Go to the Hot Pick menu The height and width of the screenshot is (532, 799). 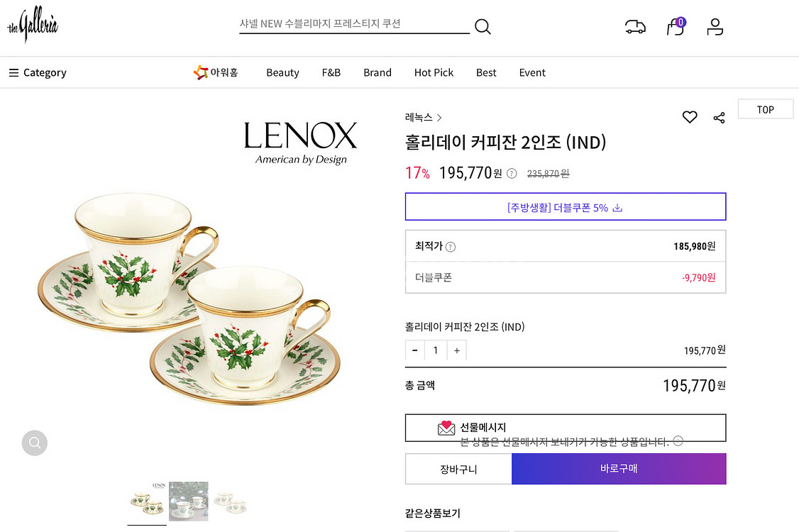click(434, 72)
